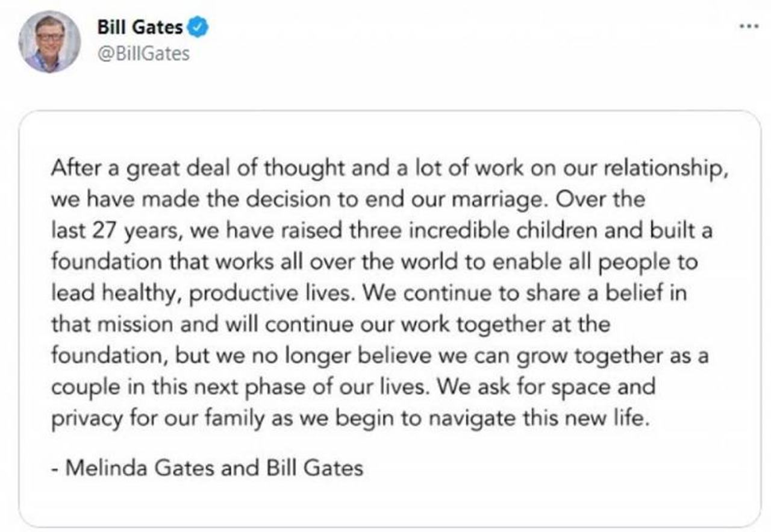Click the Bill Gates display name
771x532 pixels.
tap(140, 27)
